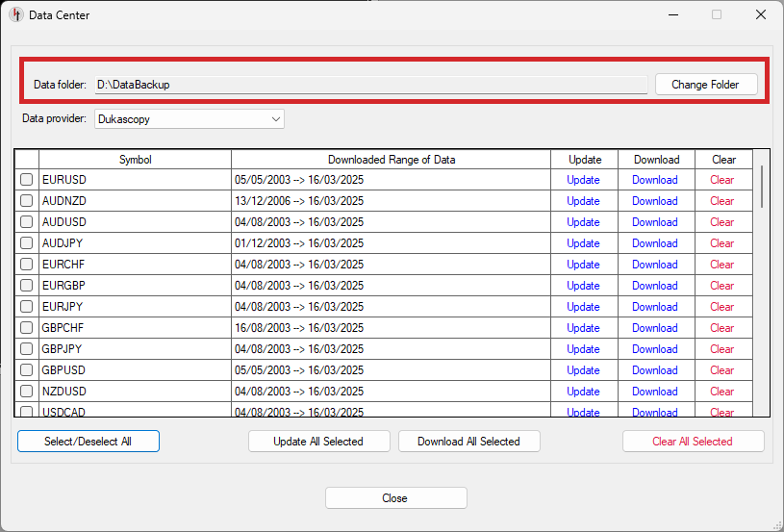Screen dimensions: 784x532
Task: Update the EURUSD data
Action: click(x=583, y=180)
